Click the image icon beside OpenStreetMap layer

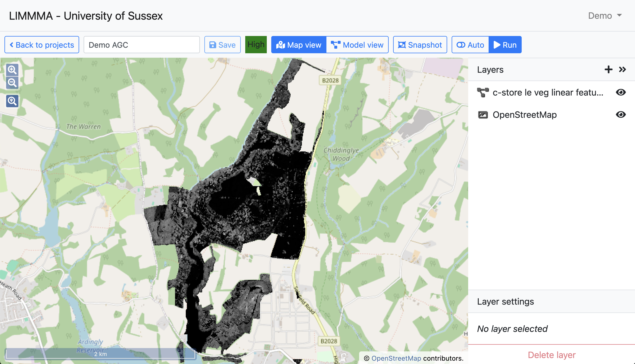coord(483,115)
